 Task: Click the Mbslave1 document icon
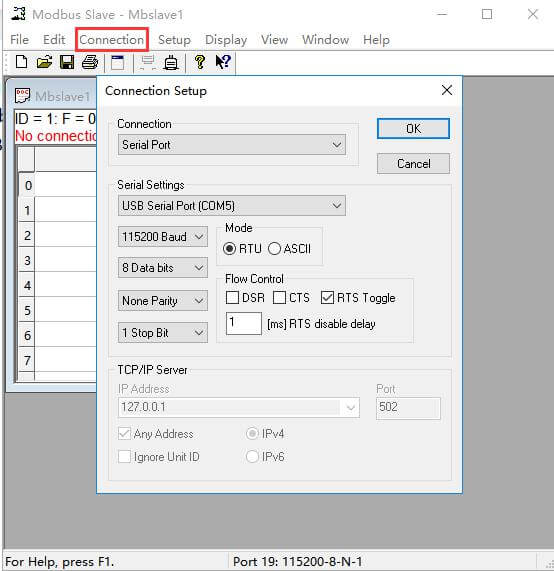tap(22, 96)
